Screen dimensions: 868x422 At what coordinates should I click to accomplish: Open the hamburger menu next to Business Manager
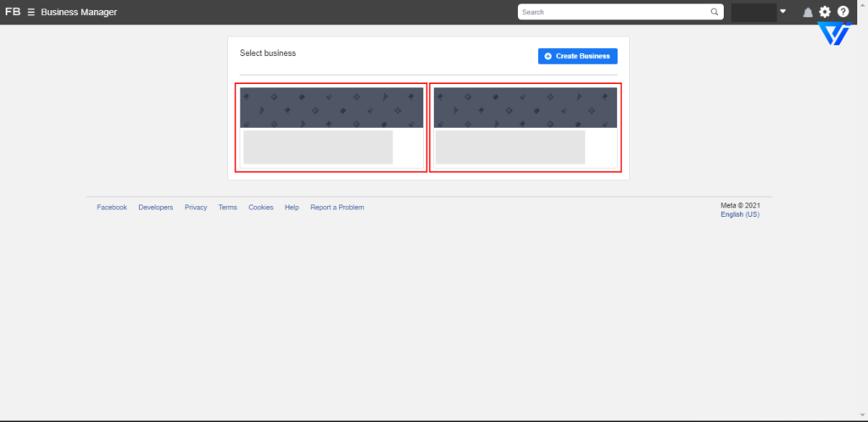tap(31, 12)
